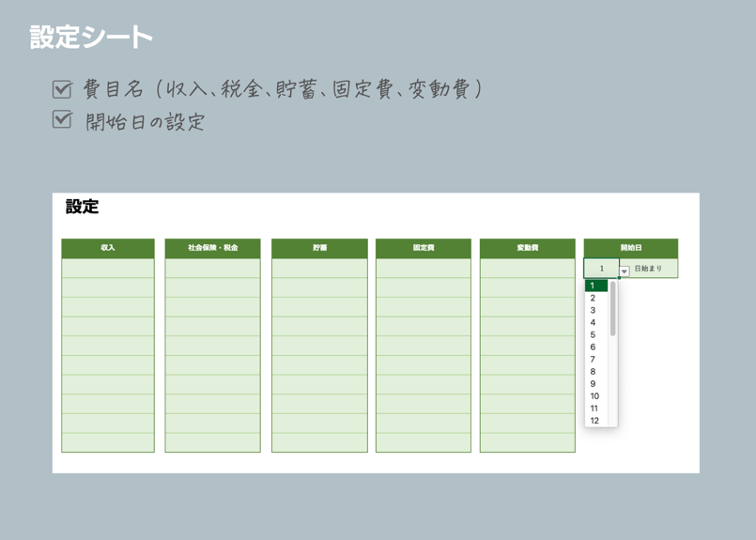Pick 12 from the start day list
This screenshot has height=540, width=756.
[594, 421]
